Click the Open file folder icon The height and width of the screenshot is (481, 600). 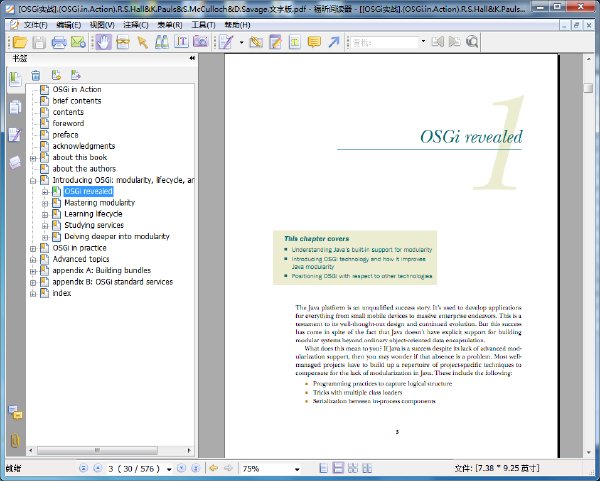[x=20, y=42]
